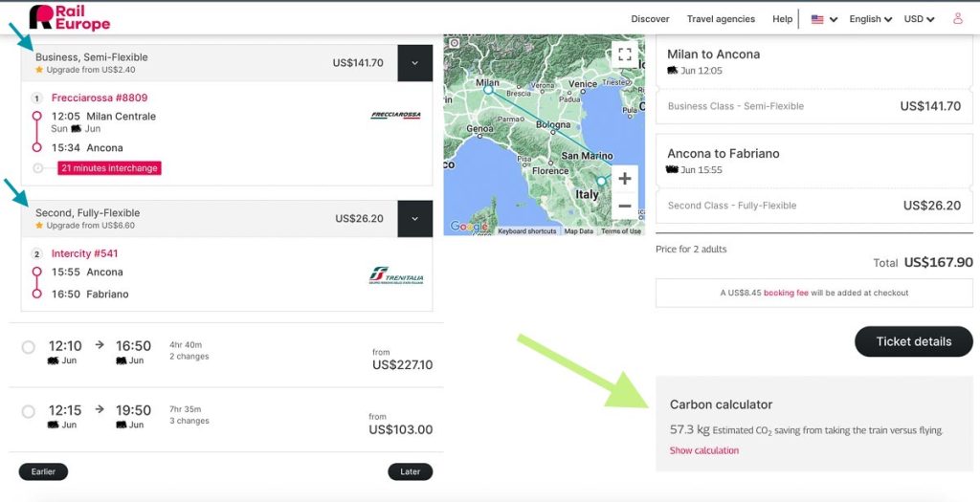The height and width of the screenshot is (502, 980).
Task: Click the US$103.00 fare price
Action: [401, 429]
